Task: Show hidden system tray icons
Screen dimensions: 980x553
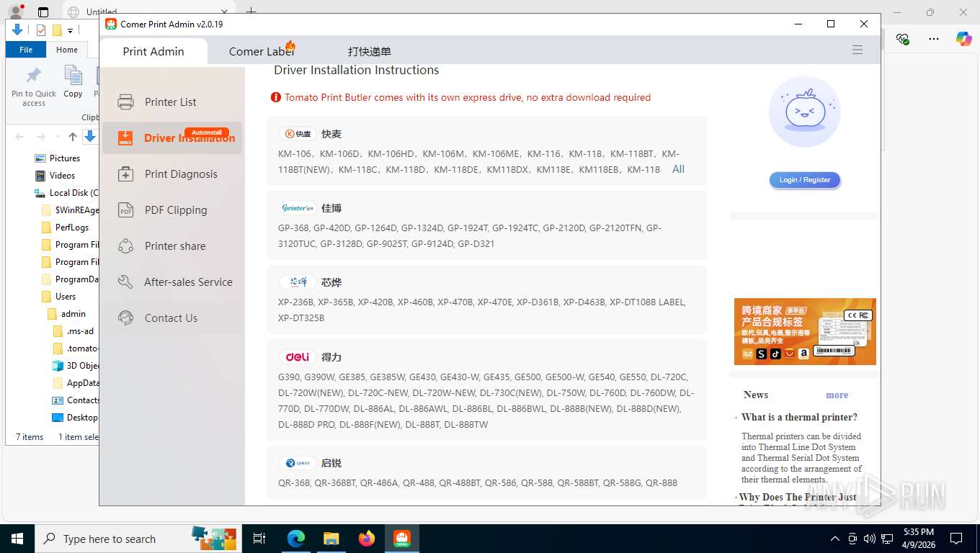Action: [x=835, y=539]
